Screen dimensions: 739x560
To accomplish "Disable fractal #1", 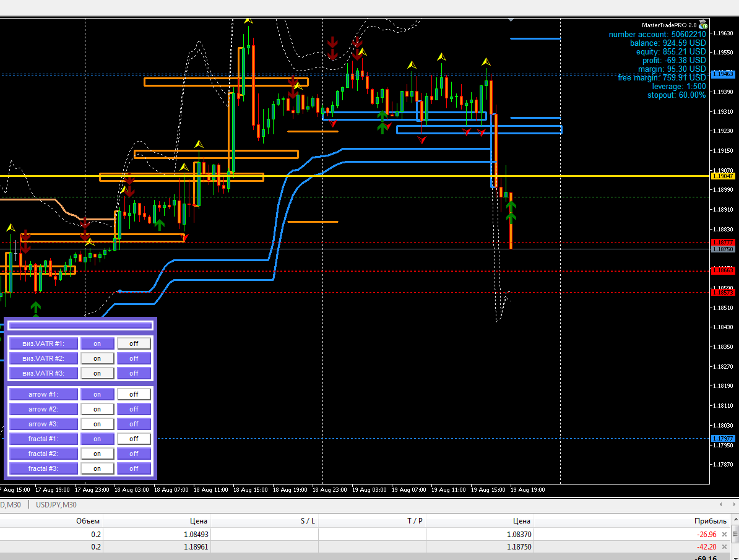I will (x=134, y=439).
